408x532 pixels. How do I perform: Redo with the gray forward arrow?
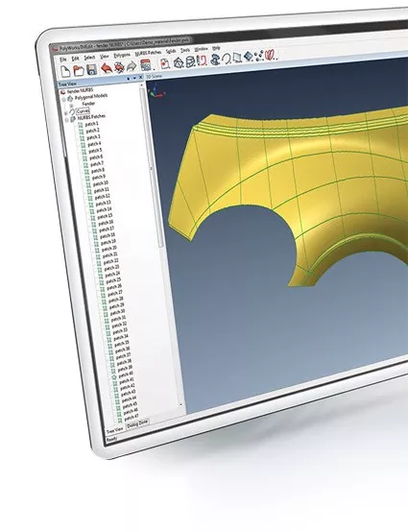[132, 67]
